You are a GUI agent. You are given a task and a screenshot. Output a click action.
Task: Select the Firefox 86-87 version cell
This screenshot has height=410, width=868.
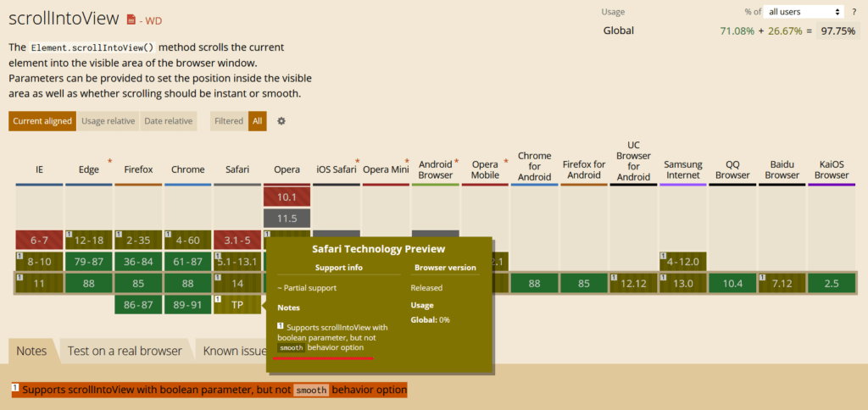tap(138, 304)
